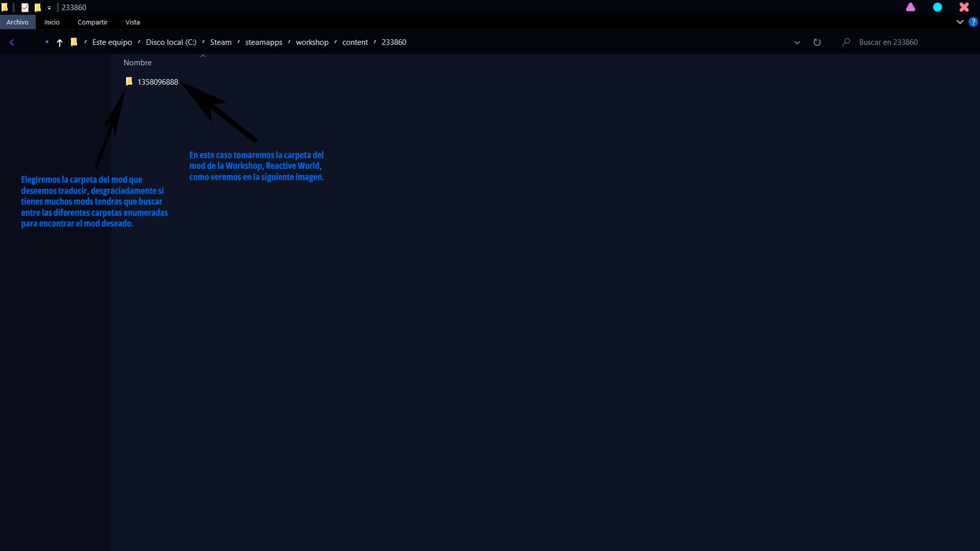Expand the address bar history dropdown
The height and width of the screenshot is (551, 980).
coord(797,43)
